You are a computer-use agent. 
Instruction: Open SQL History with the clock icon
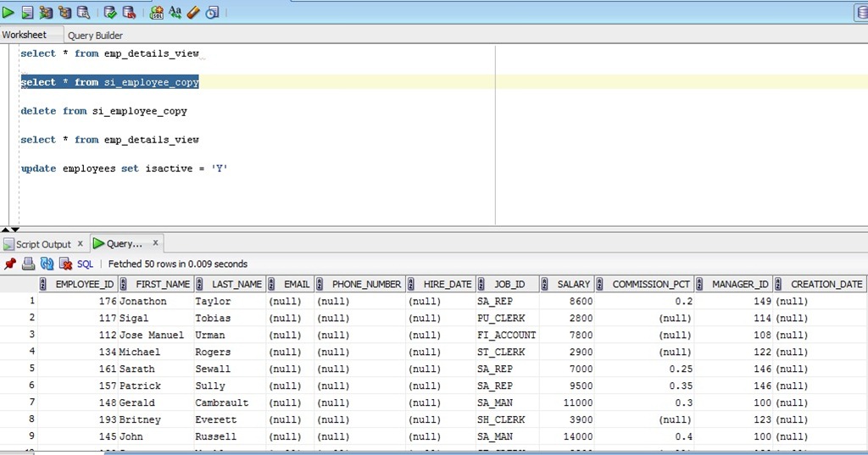(x=212, y=12)
